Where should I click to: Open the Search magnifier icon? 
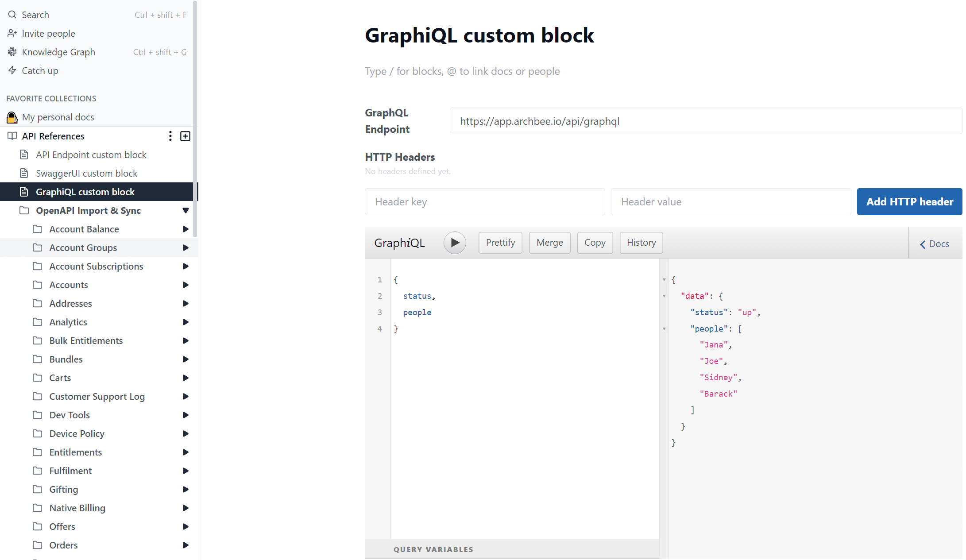pyautogui.click(x=12, y=15)
